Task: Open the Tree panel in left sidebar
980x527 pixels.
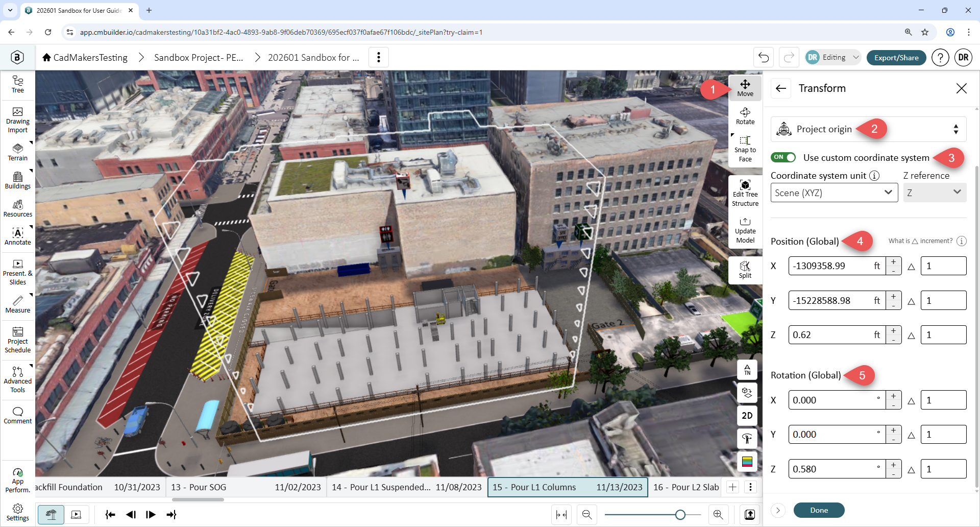Action: (18, 84)
